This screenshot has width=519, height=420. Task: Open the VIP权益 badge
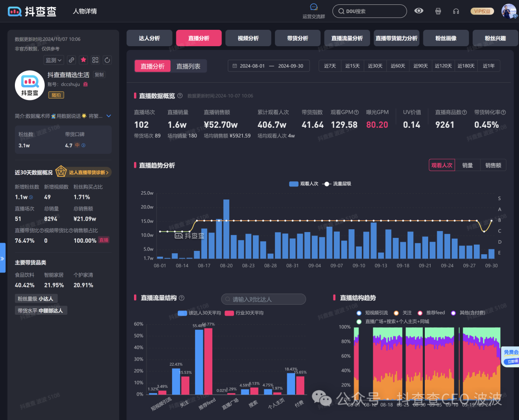click(x=482, y=11)
